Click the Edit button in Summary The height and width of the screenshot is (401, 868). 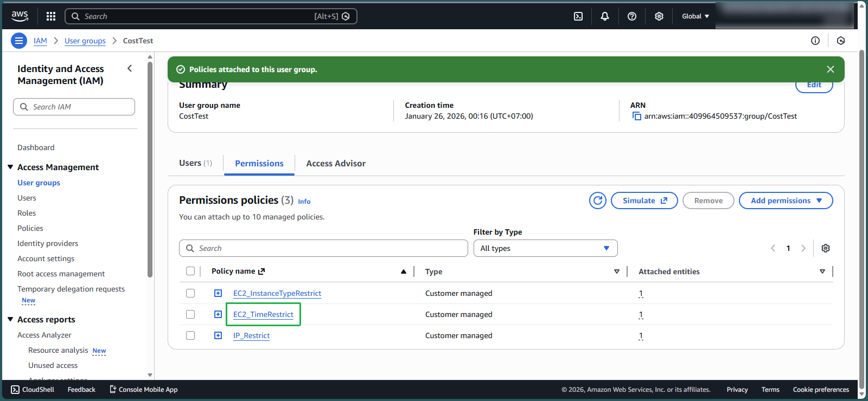(814, 85)
